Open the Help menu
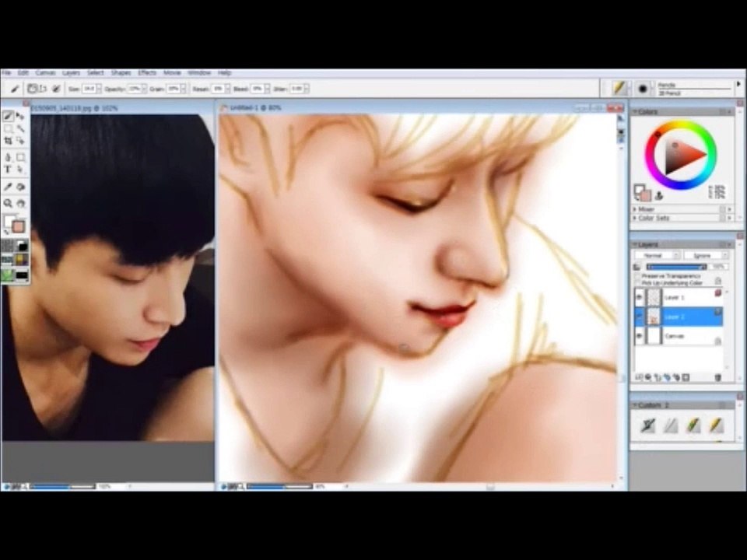 point(224,73)
